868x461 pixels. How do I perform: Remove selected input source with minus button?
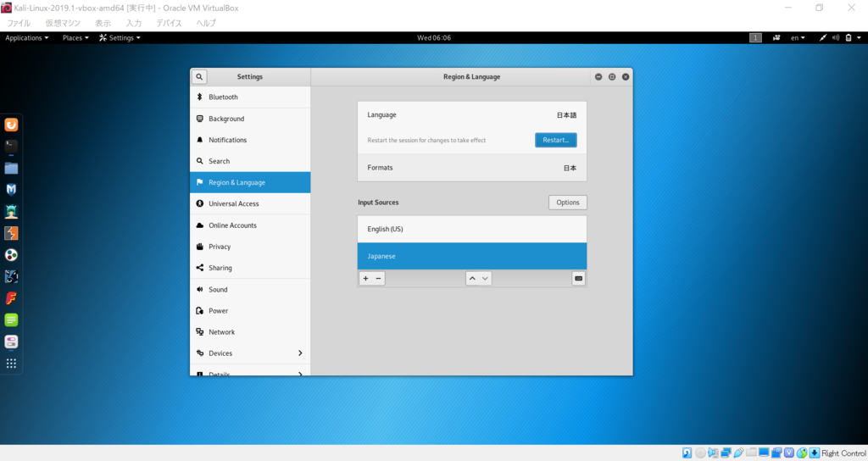point(379,278)
